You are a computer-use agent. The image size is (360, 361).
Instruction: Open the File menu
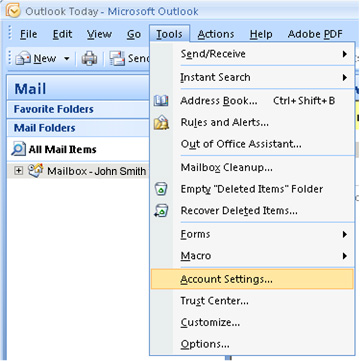click(x=28, y=34)
